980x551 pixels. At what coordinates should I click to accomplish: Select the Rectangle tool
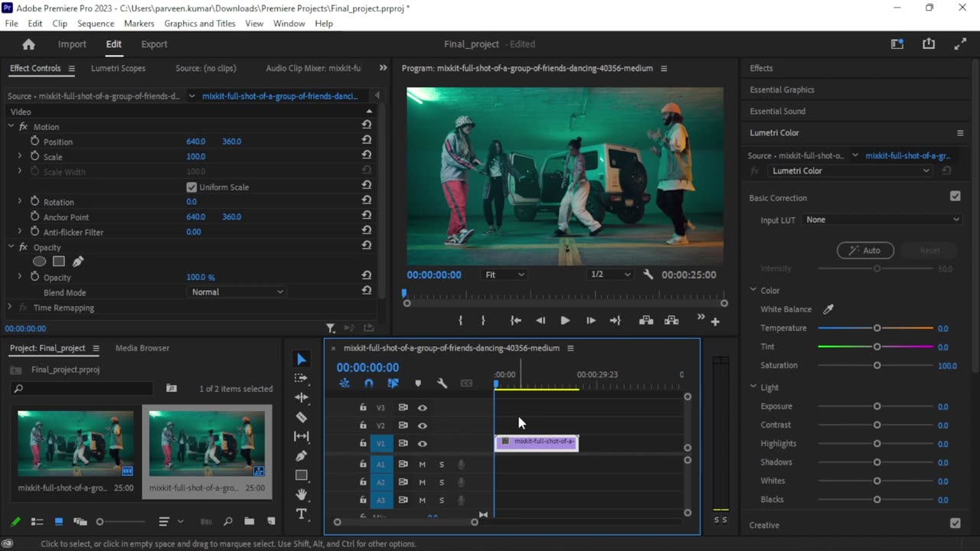coord(302,475)
